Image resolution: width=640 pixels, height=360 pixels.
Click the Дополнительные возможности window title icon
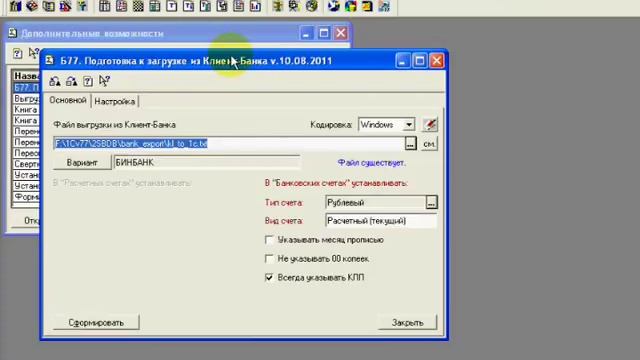tap(13, 33)
